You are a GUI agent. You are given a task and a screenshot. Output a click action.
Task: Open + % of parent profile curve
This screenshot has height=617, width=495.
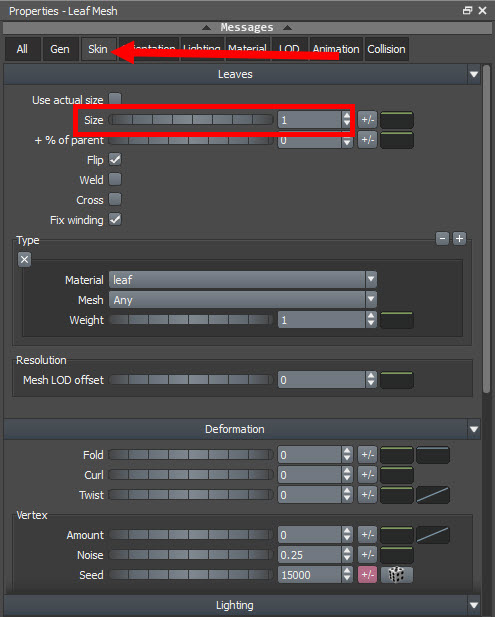tap(397, 140)
